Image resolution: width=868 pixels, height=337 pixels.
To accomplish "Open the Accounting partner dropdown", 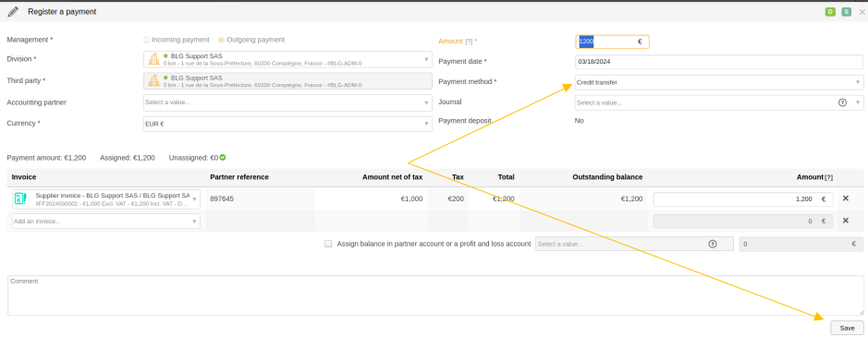I will point(287,102).
